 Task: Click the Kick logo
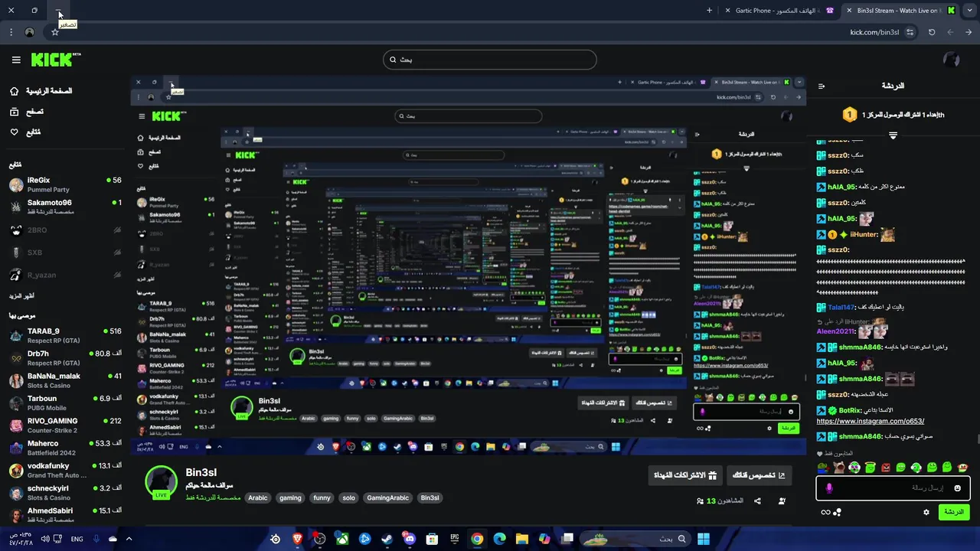(55, 59)
